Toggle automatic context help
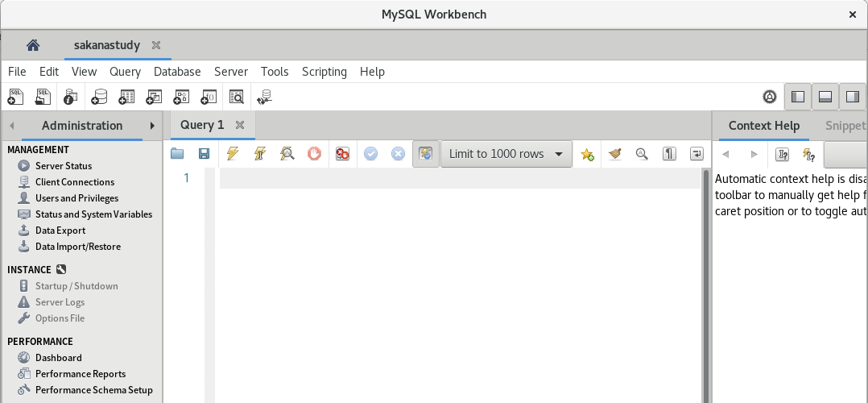Viewport: 868px width, 403px height. (809, 154)
